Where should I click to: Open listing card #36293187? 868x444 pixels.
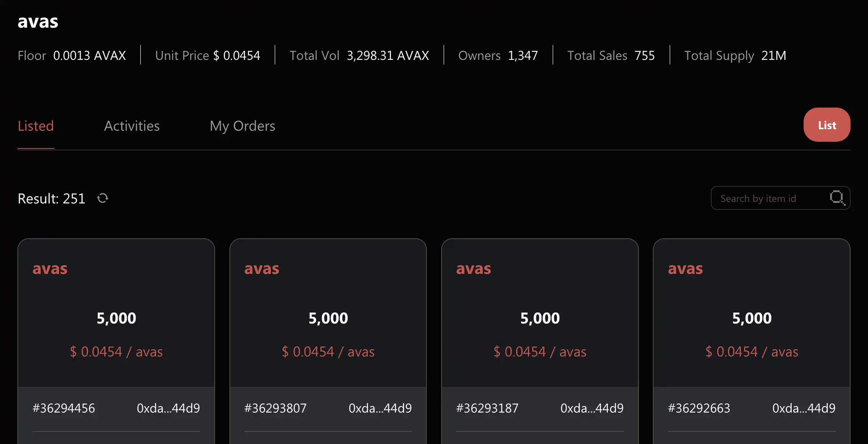pos(540,318)
